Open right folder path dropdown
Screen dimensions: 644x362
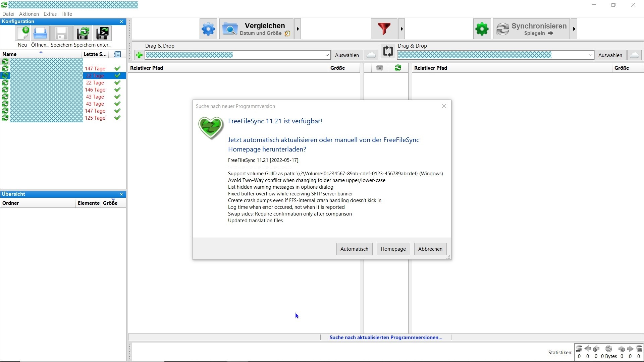590,55
